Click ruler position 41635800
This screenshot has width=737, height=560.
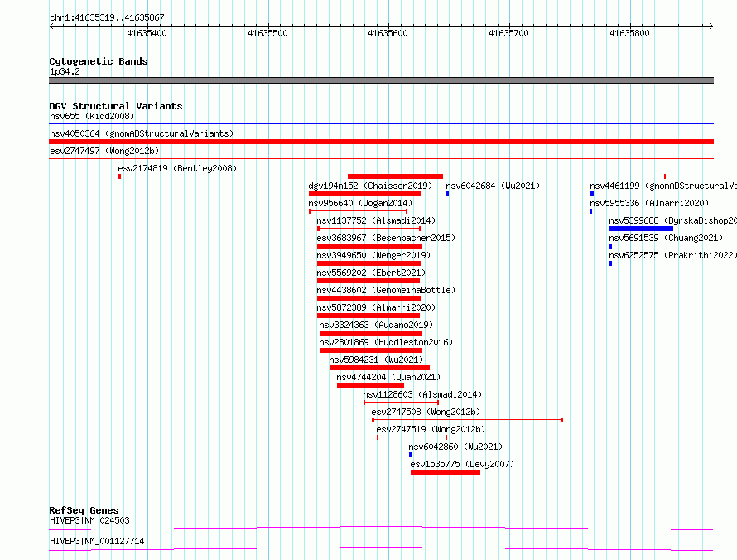[x=630, y=33]
